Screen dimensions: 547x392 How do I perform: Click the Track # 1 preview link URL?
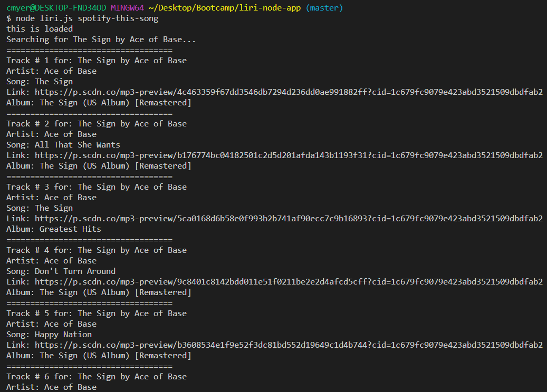(x=289, y=92)
